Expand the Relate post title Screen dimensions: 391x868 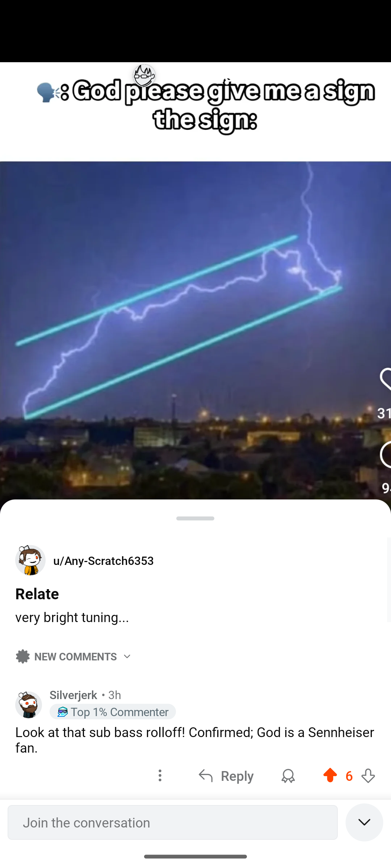37,594
